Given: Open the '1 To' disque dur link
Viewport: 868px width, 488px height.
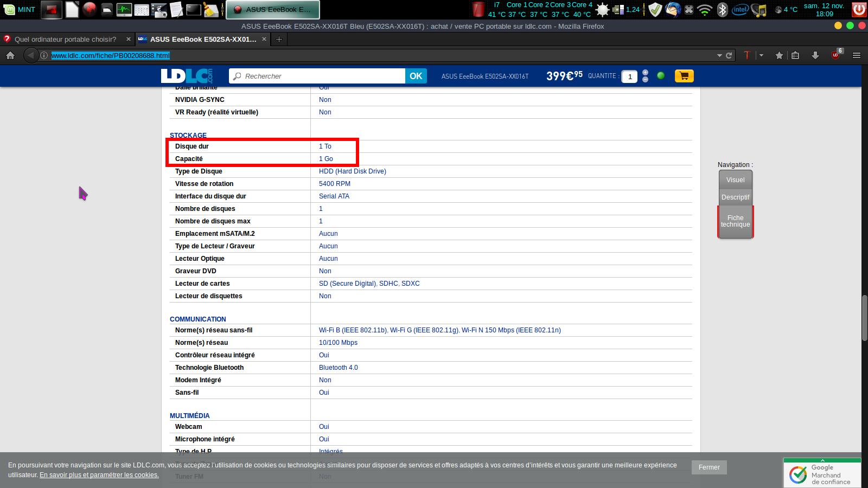Looking at the screenshot, I should coord(325,146).
